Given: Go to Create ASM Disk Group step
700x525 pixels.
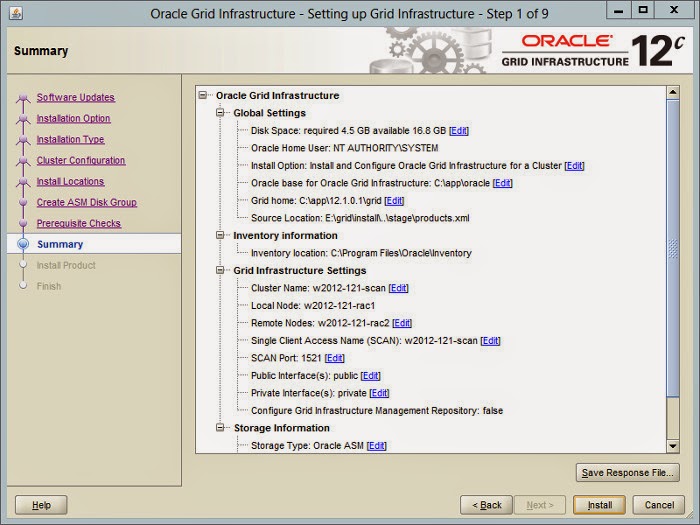Looking at the screenshot, I should coord(87,202).
